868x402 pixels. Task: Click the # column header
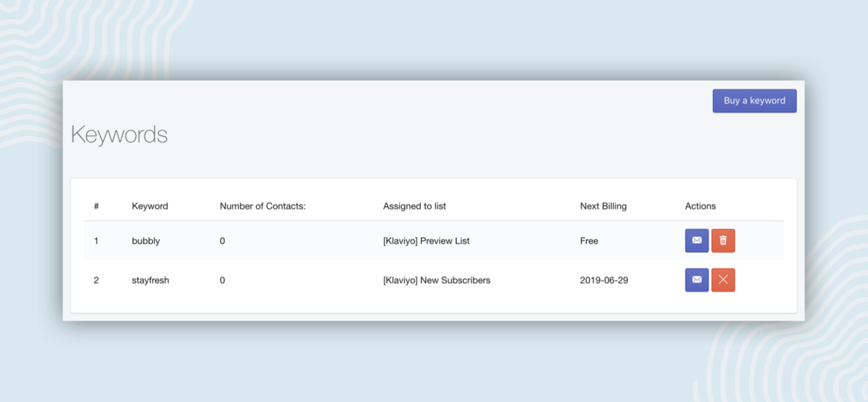96,206
